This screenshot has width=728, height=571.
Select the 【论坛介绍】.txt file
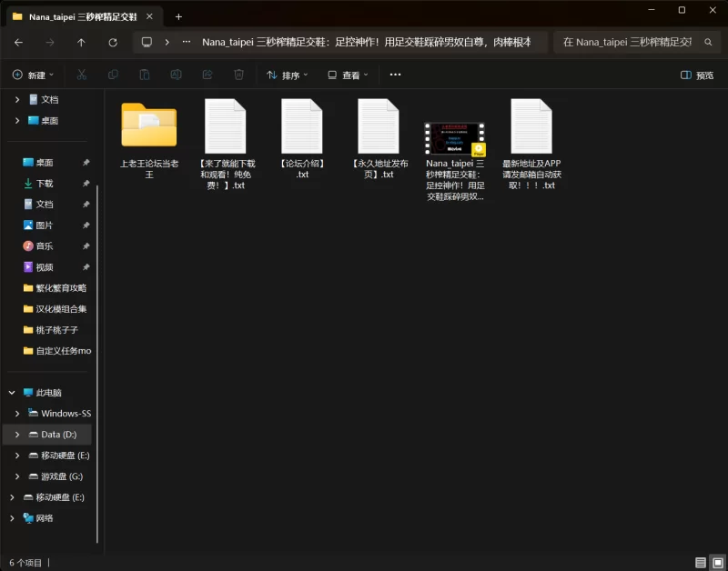302,138
